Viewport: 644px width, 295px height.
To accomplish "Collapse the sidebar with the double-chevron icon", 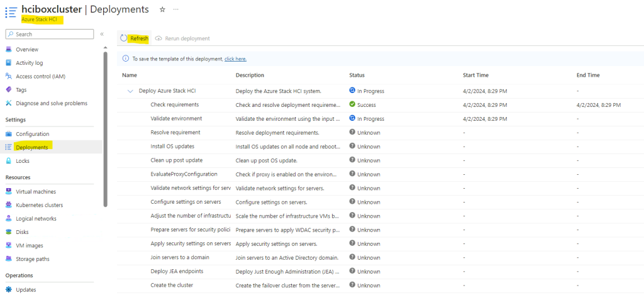I will [x=102, y=34].
